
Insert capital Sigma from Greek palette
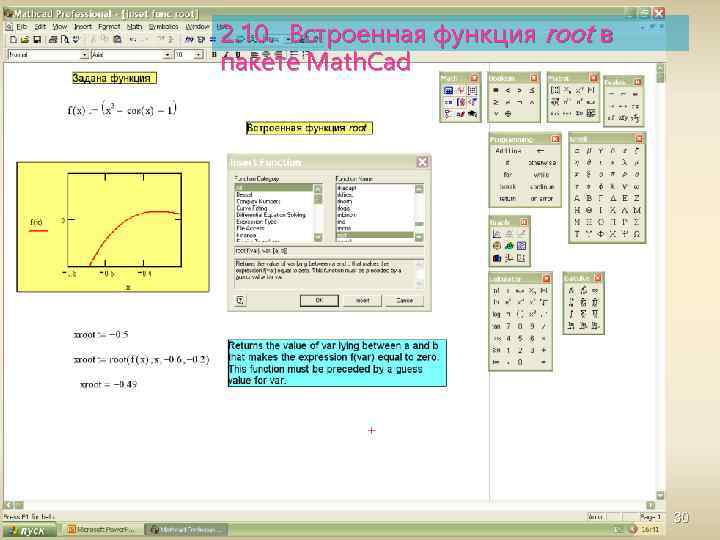coord(636,222)
